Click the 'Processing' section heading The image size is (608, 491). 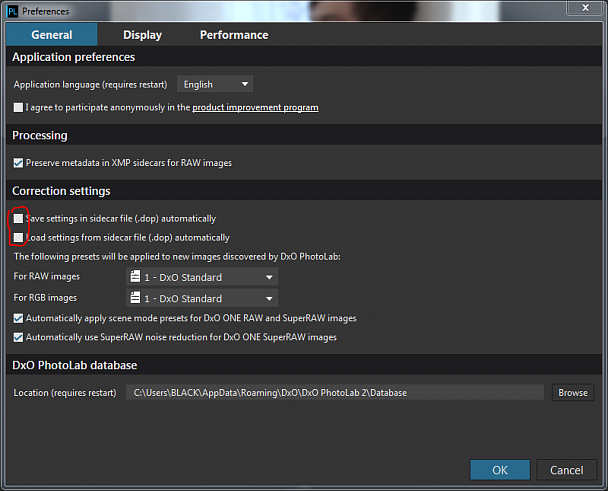tap(40, 135)
